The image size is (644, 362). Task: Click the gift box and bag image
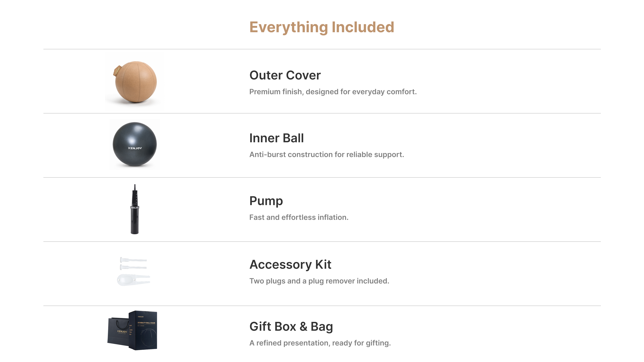click(x=132, y=330)
